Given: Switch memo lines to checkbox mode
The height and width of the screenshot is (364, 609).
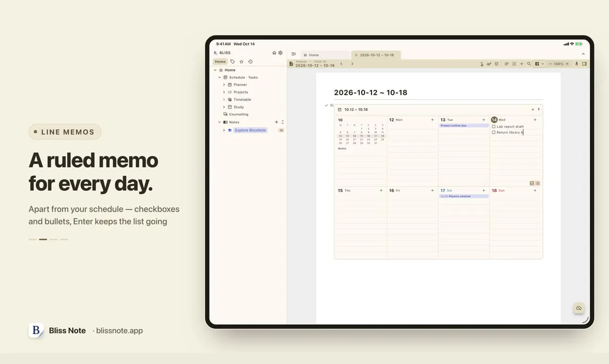Looking at the screenshot, I should click(x=532, y=183).
